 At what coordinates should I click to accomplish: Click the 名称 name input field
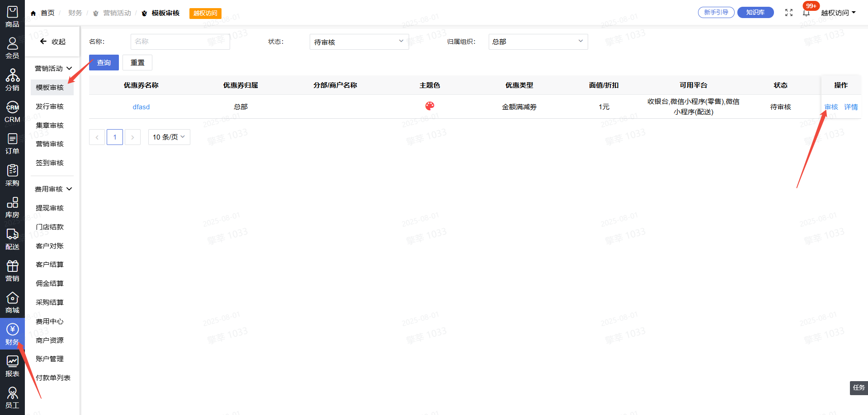coord(180,42)
